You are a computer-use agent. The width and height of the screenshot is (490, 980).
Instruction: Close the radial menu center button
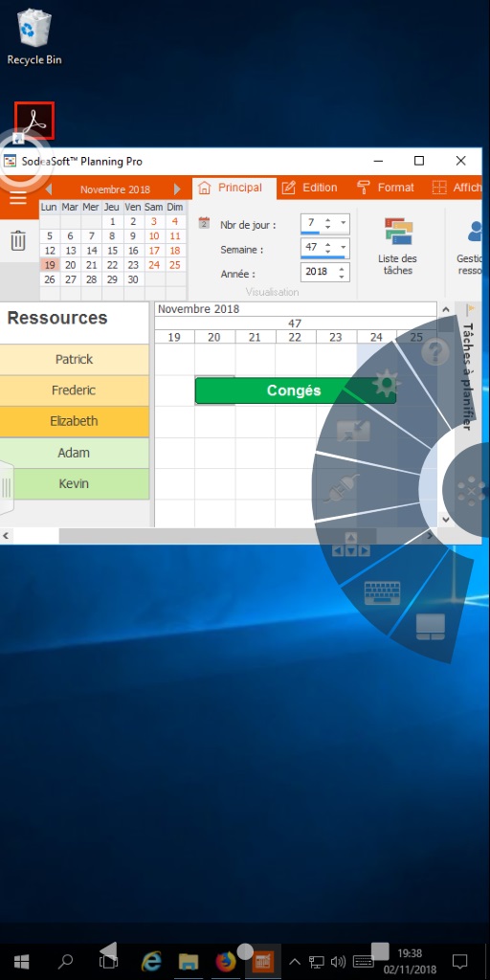470,491
